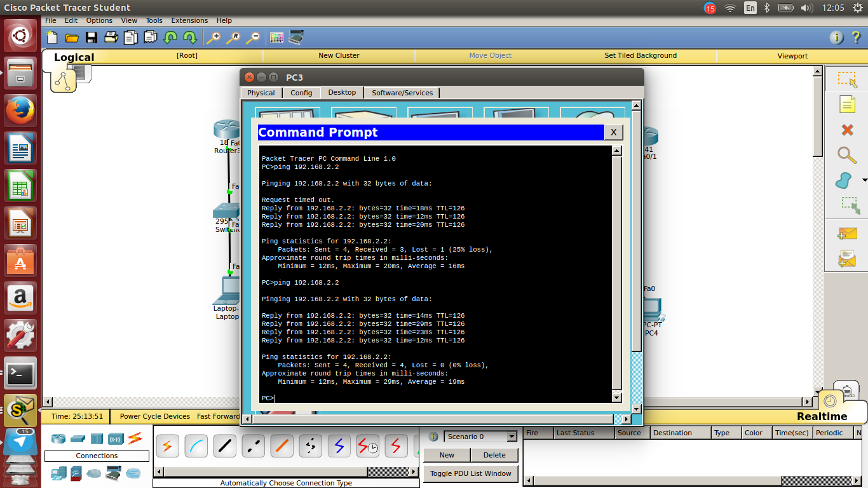Screen dimensions: 868x488
Task: Choose the Place Note tool
Action: coord(847,104)
